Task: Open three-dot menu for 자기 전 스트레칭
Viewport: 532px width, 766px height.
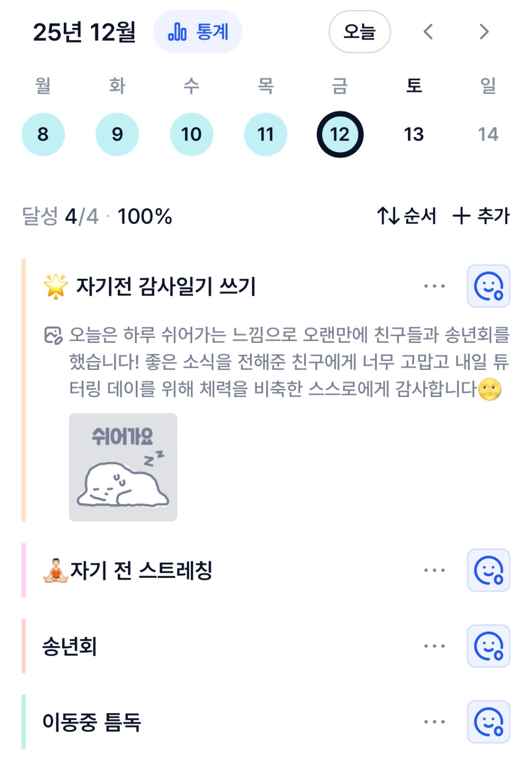Action: coord(434,570)
